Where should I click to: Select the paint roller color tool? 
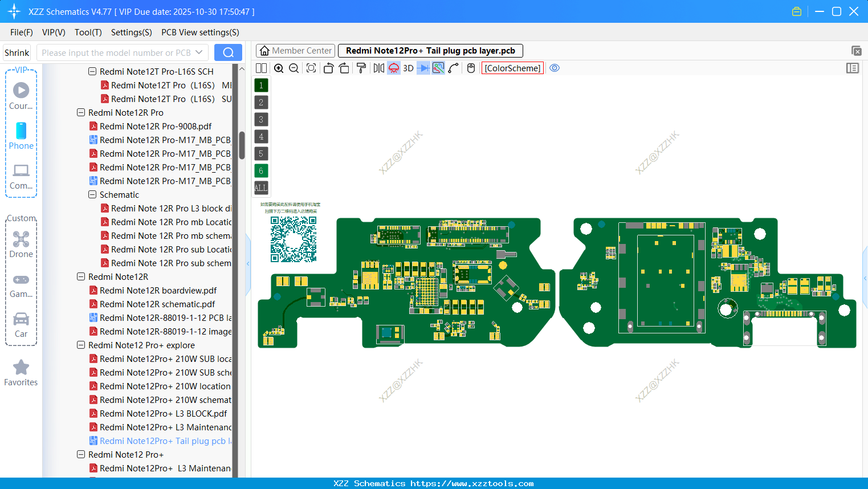(x=362, y=68)
